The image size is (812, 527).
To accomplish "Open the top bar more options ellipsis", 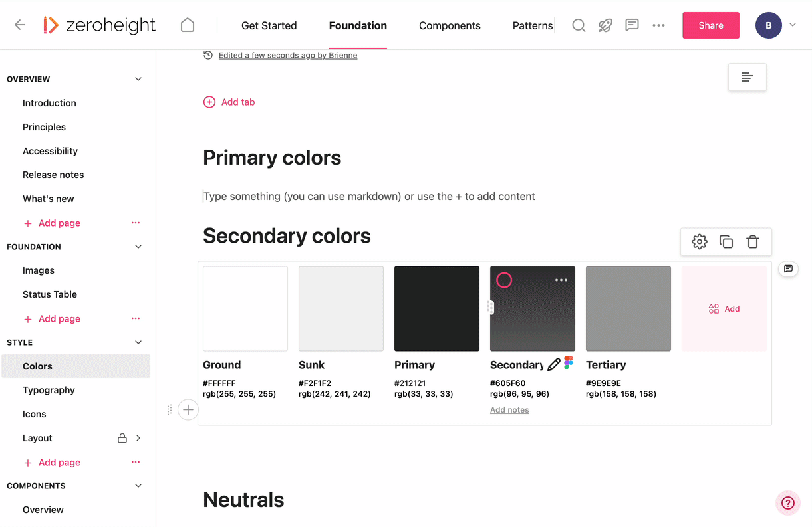I will [x=658, y=25].
